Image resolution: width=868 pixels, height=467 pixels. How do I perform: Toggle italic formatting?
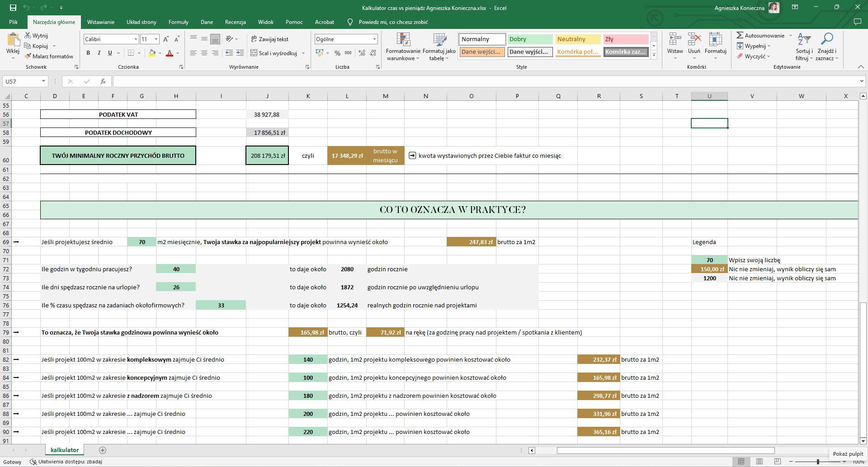(x=99, y=53)
